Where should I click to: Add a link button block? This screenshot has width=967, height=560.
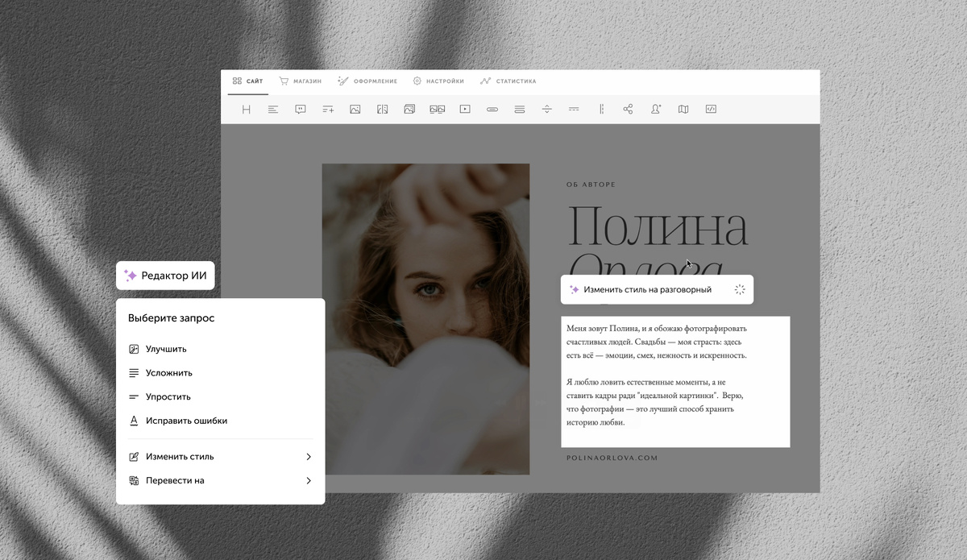coord(492,110)
